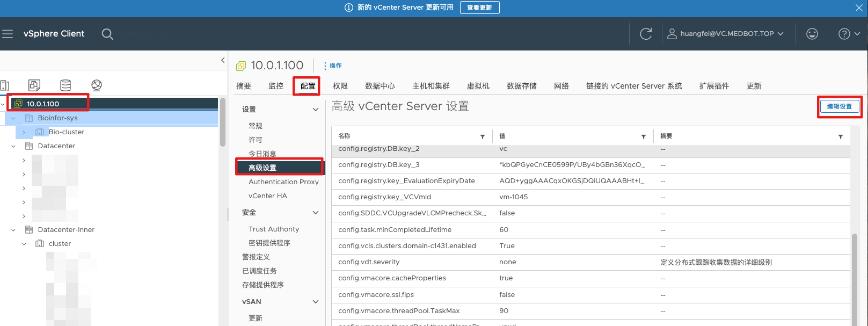Viewport: 868px width, 326px height.
Task: Click the vCenter icon beside 10.0.1.100 title
Action: (x=241, y=66)
